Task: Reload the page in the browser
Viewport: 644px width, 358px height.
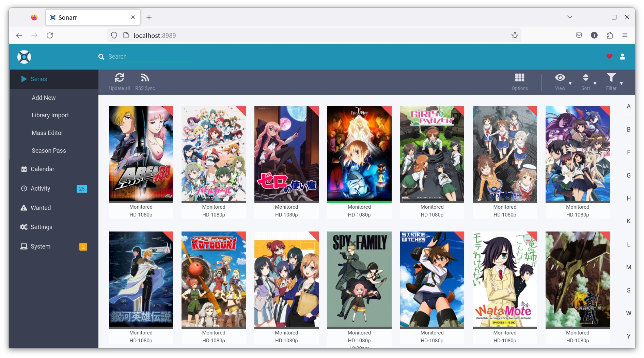Action: [50, 35]
